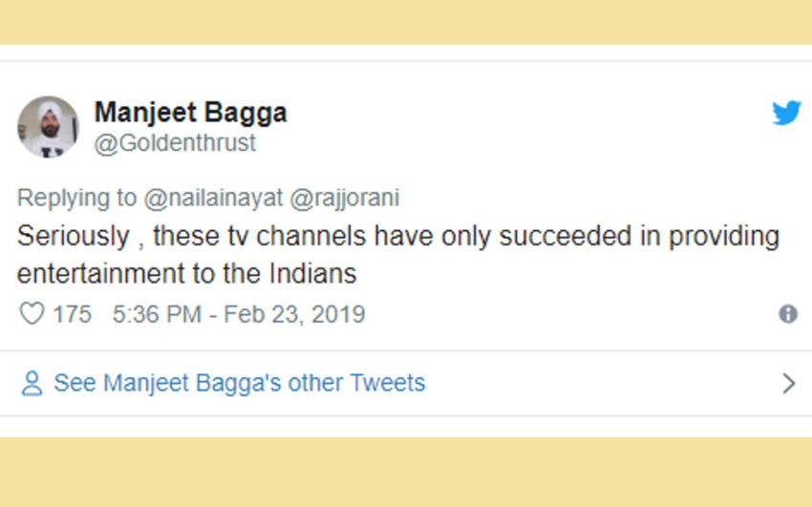Click the Feb 23, 2019 date
The height and width of the screenshot is (507, 812).
294,314
